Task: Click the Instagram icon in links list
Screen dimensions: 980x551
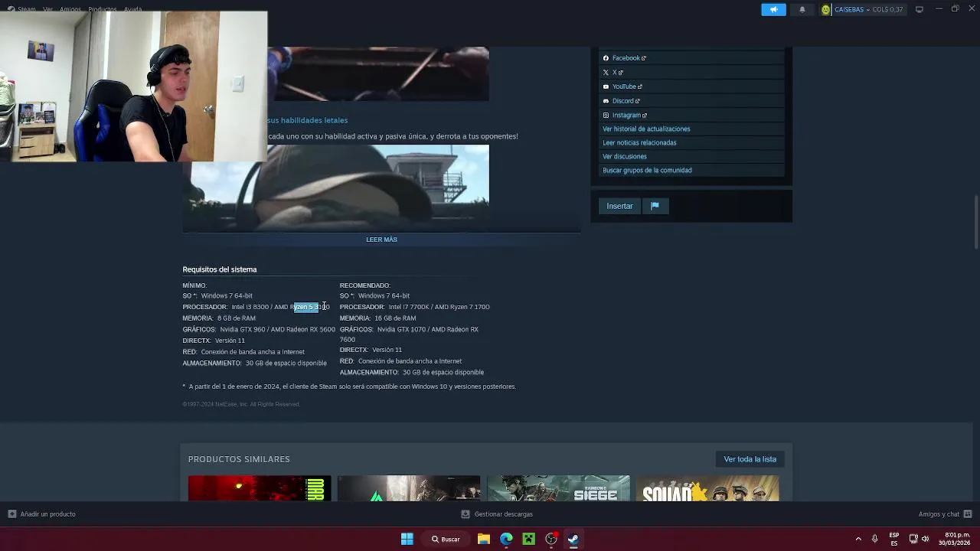Action: point(606,116)
